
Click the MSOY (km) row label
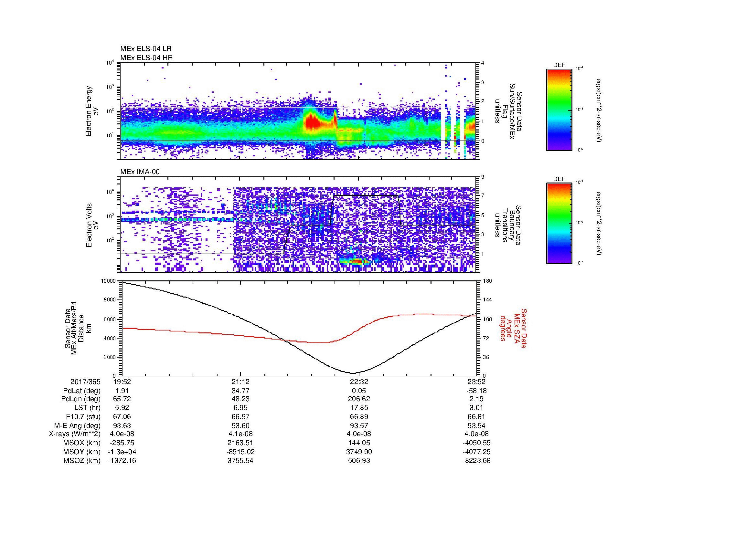tap(82, 452)
